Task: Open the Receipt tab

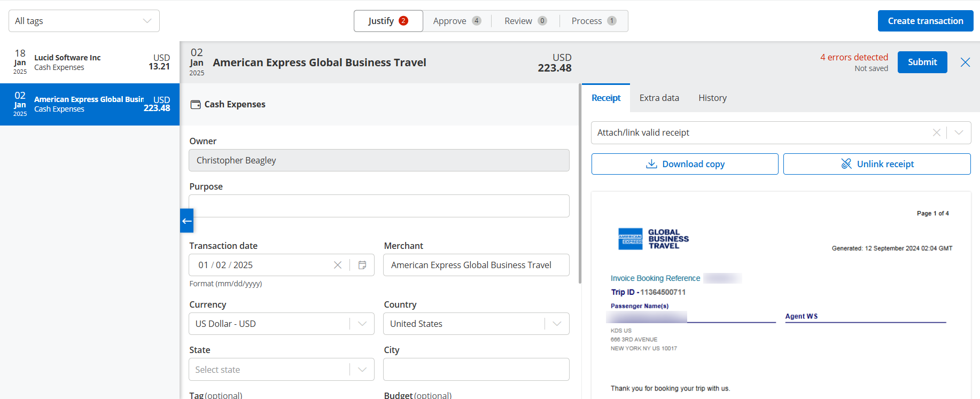Action: [606, 98]
